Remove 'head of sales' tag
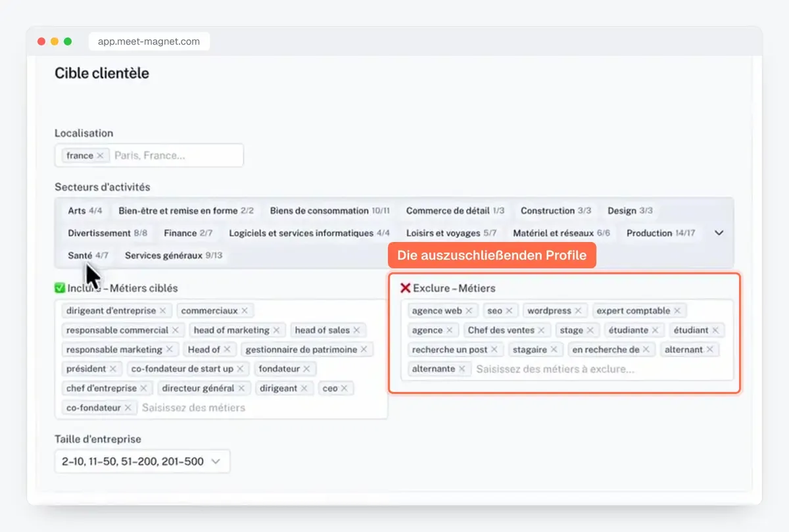The height and width of the screenshot is (532, 789). point(356,330)
